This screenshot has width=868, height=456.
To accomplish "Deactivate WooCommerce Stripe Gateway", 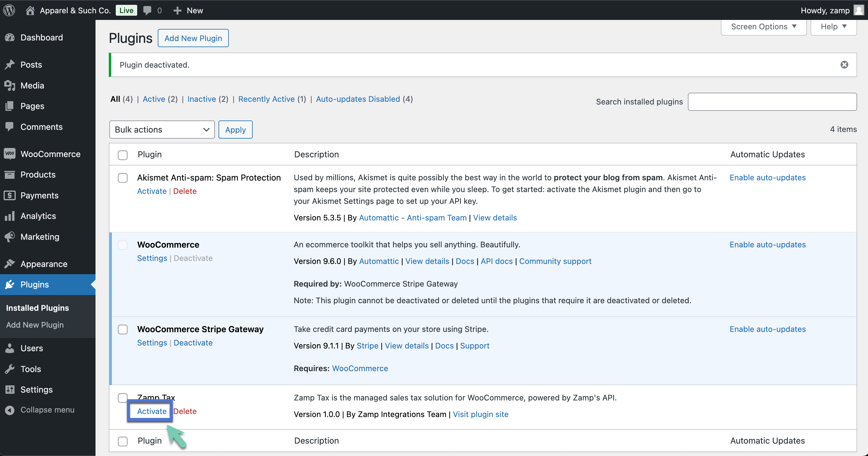I will coord(193,342).
